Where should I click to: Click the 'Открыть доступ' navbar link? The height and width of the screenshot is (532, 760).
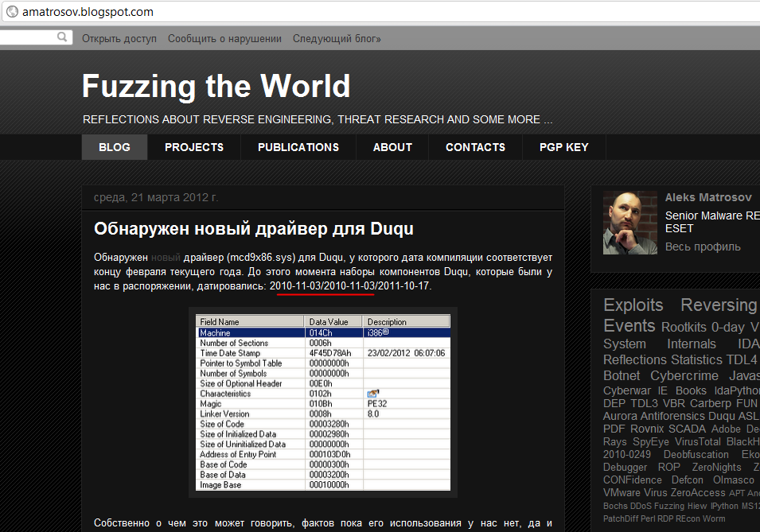pyautogui.click(x=119, y=38)
